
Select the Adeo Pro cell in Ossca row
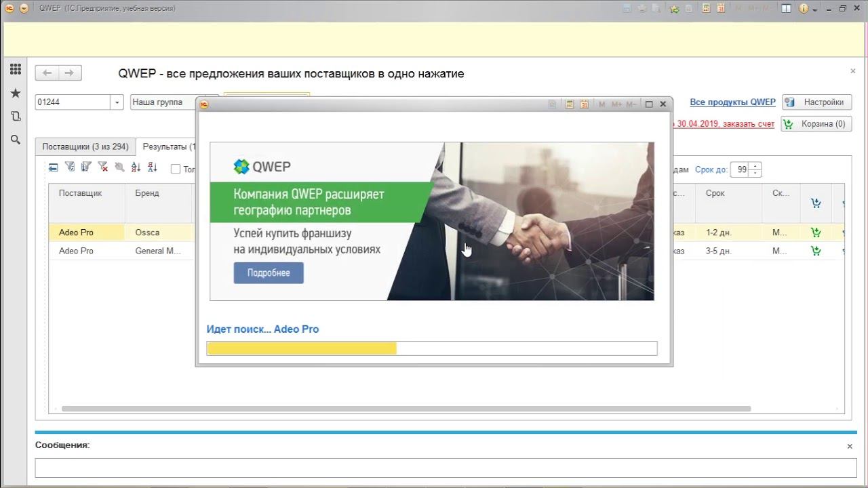coord(87,232)
